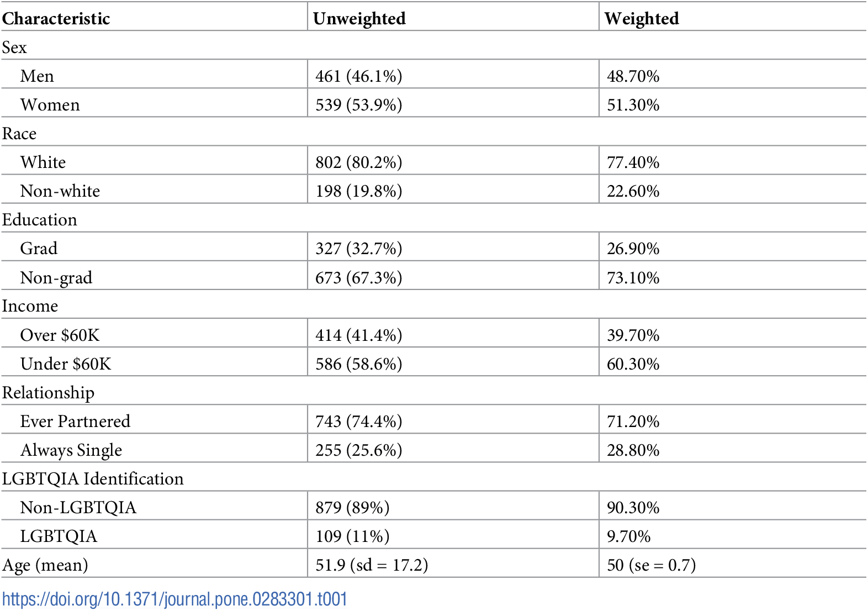Screen dimensions: 868x611
Task: Select the Age mean value 51.9 (sd = 17.2)
Action: 371,565
